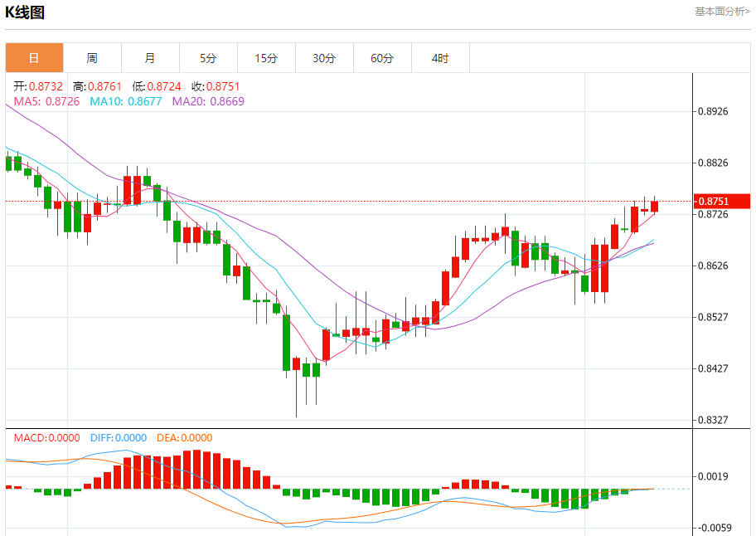Click the 0.8626 price axis label
Image resolution: width=756 pixels, height=536 pixels.
click(713, 266)
